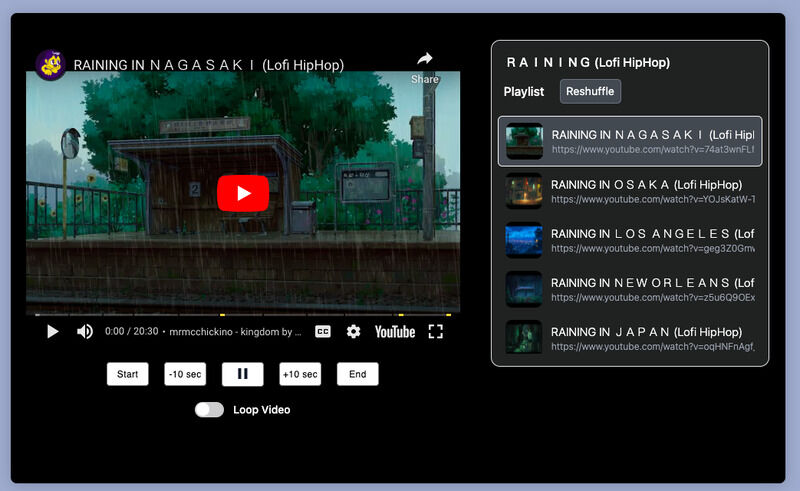800x491 pixels.
Task: Click the red YouTube play button overlay
Action: [x=243, y=193]
